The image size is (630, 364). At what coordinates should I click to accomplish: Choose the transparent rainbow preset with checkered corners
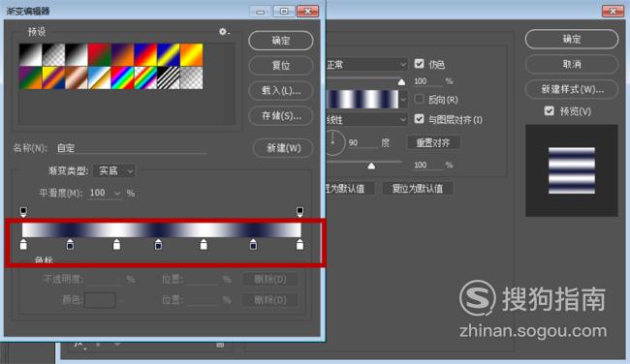click(x=145, y=77)
